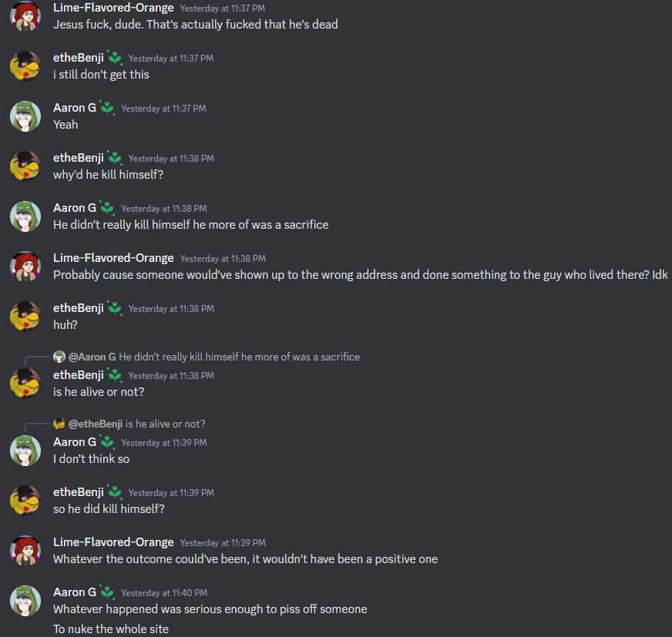The width and height of the screenshot is (672, 637).
Task: Click Aaron G's avatar beside "Yeah"
Action: pos(25,116)
